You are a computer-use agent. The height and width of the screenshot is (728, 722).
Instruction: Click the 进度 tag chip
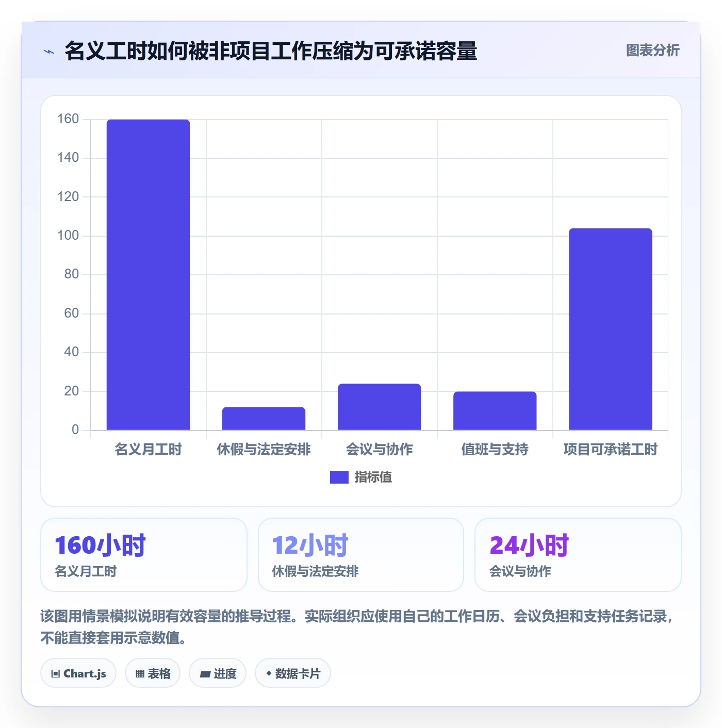tap(218, 673)
